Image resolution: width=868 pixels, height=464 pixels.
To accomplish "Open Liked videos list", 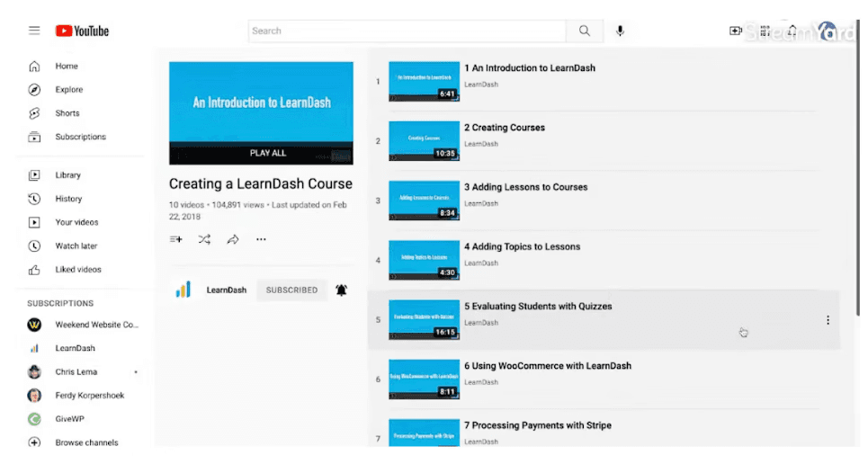I will click(78, 270).
